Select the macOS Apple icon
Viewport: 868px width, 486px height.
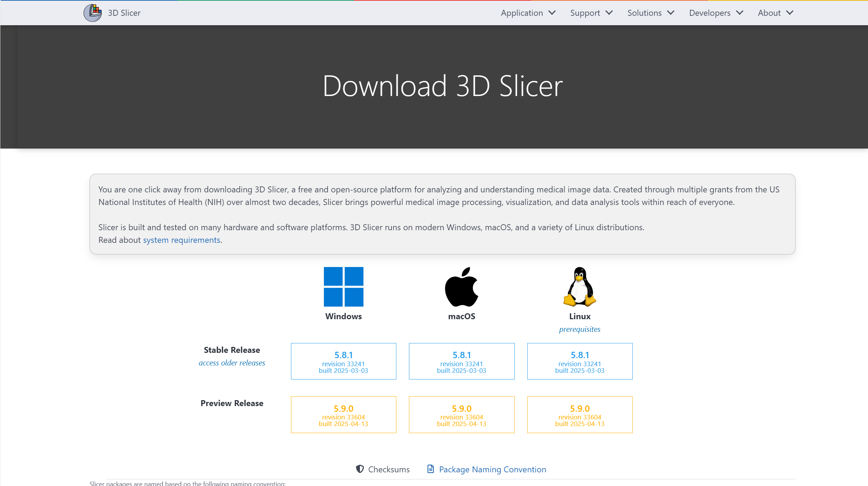(x=461, y=287)
